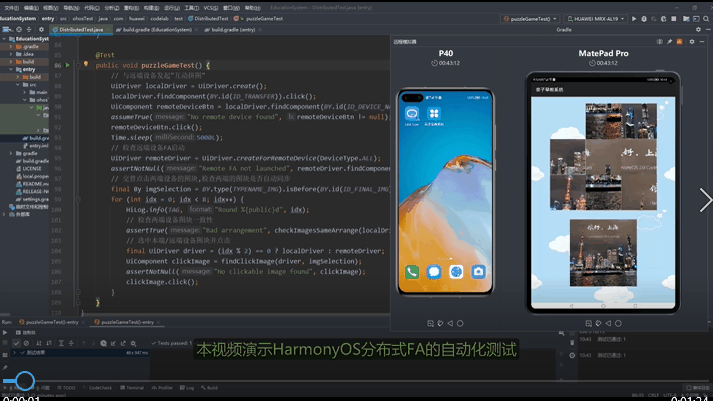Collapse the entry module folder
Screen dimensions: 713x401
click(11, 70)
